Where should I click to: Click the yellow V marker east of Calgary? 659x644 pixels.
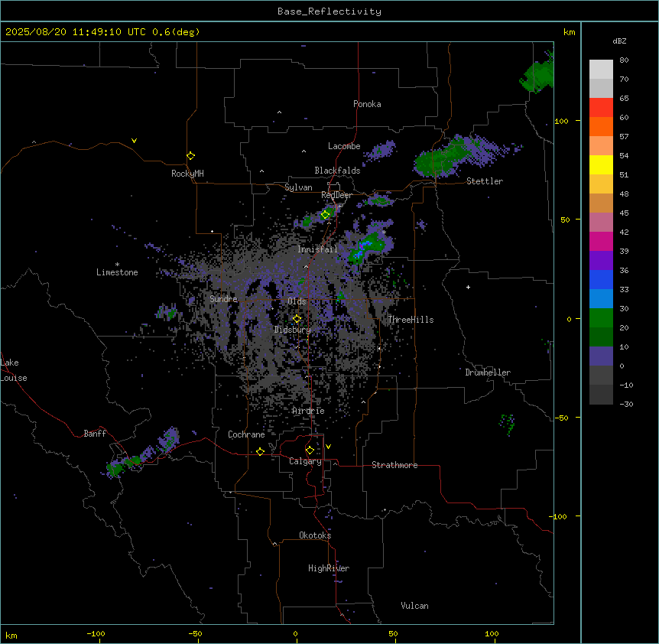tap(328, 447)
